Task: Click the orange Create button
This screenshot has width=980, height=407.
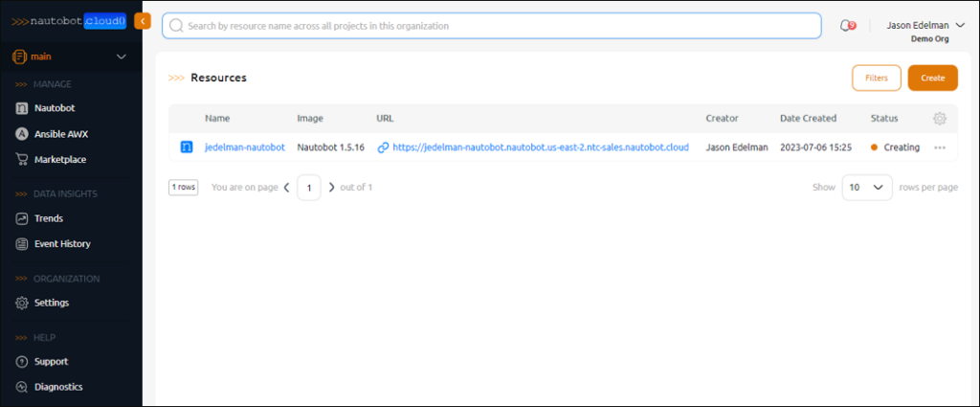Action: coord(932,79)
